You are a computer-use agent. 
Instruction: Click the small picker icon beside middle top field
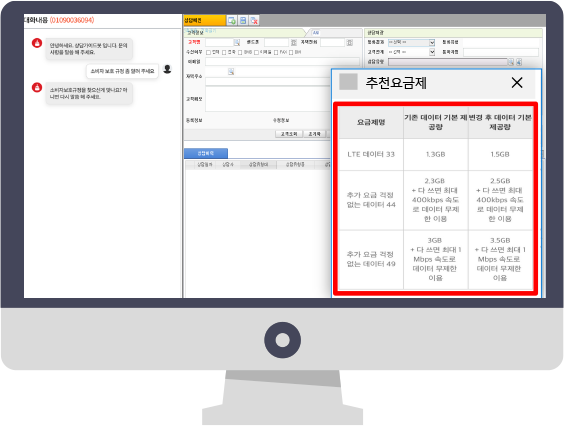[x=294, y=42]
